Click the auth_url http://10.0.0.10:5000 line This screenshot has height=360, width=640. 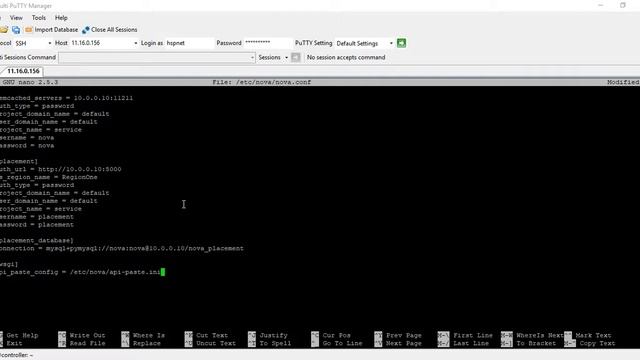(x=60, y=169)
